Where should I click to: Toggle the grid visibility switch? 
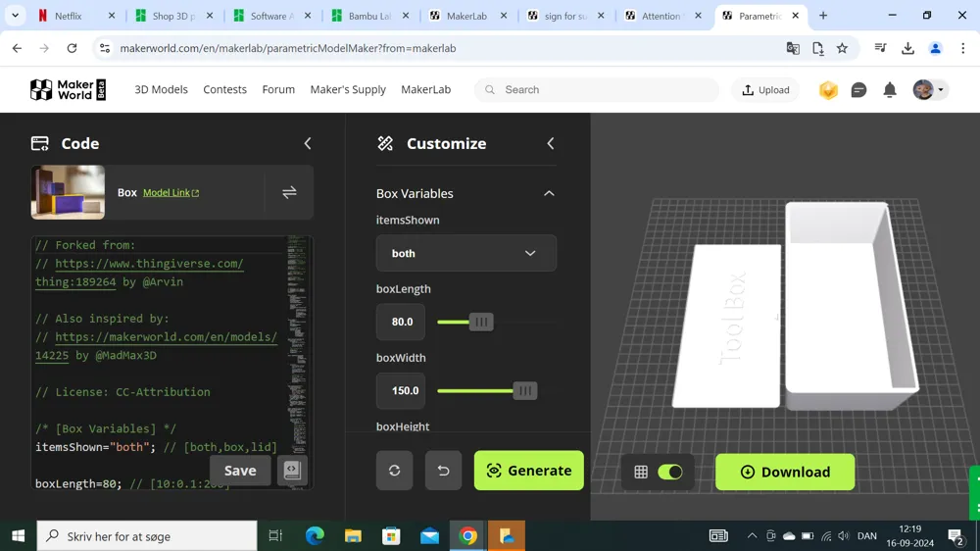(670, 473)
